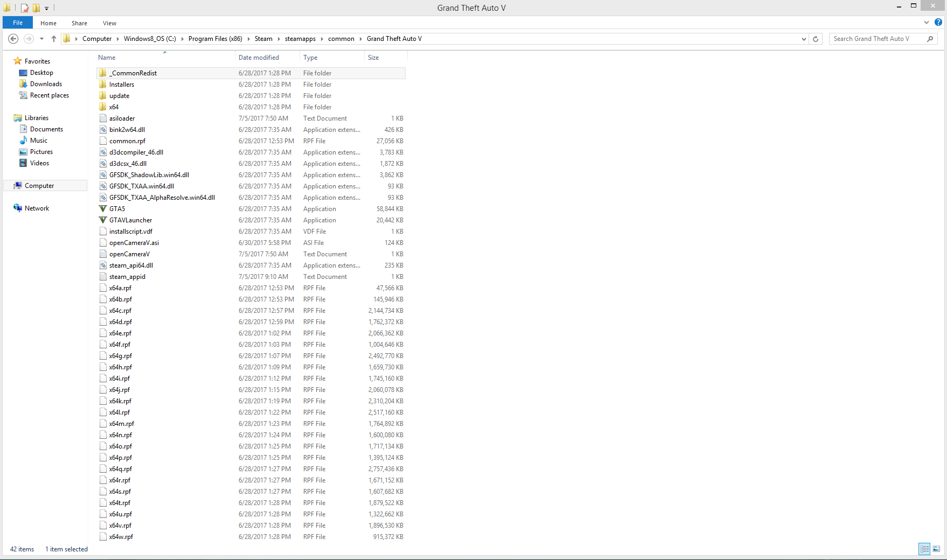Navigate to Computer in the address bar
947x560 pixels.
pos(97,39)
